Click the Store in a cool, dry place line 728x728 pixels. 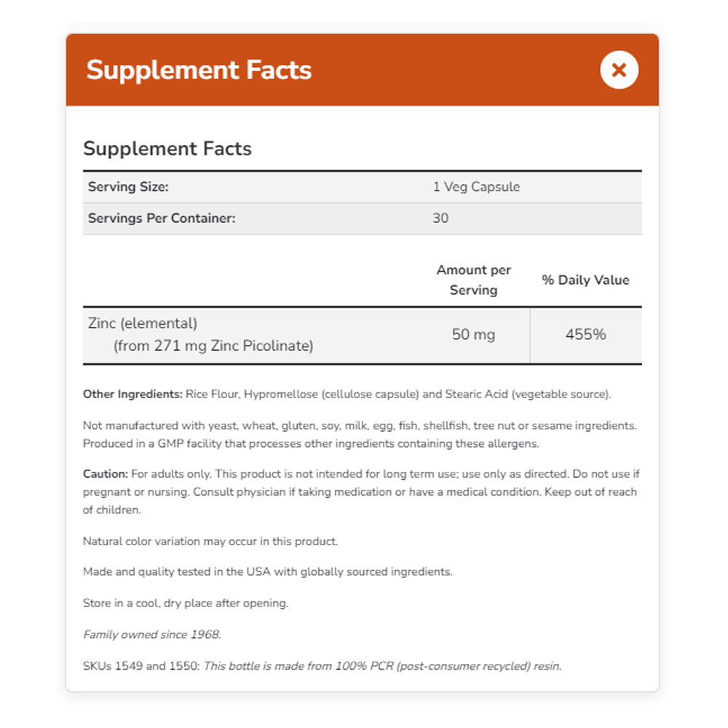186,604
